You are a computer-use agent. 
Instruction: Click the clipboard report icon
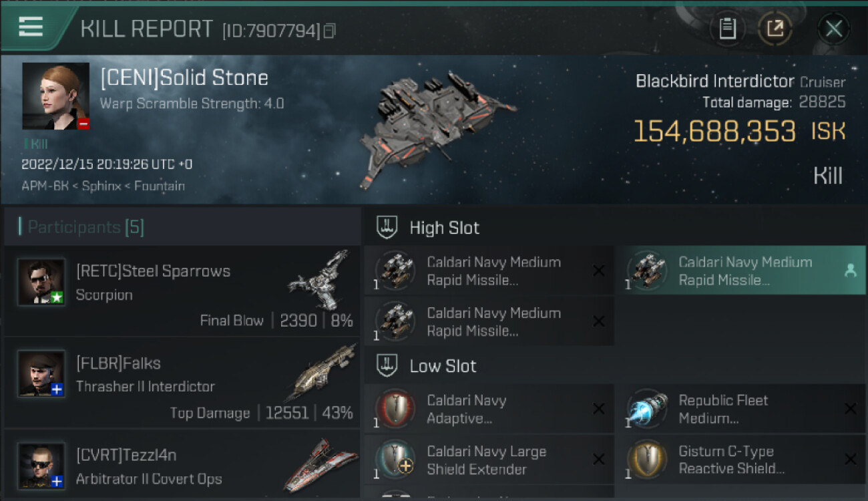click(727, 29)
